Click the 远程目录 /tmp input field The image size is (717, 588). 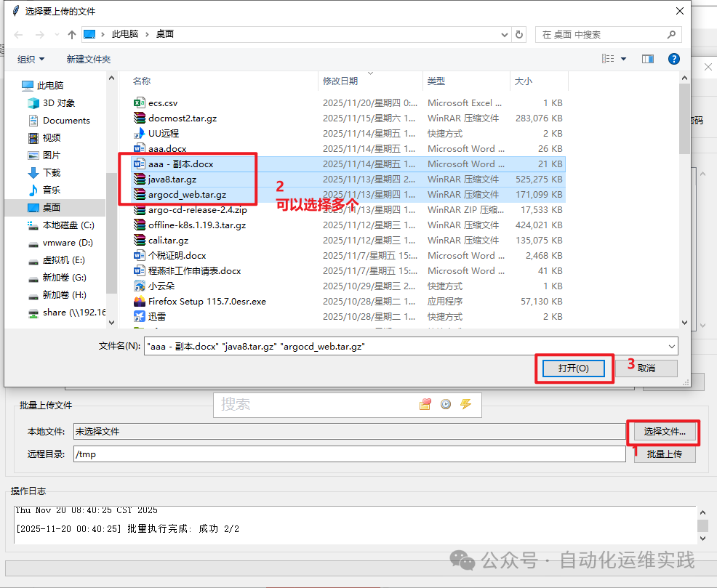(349, 454)
